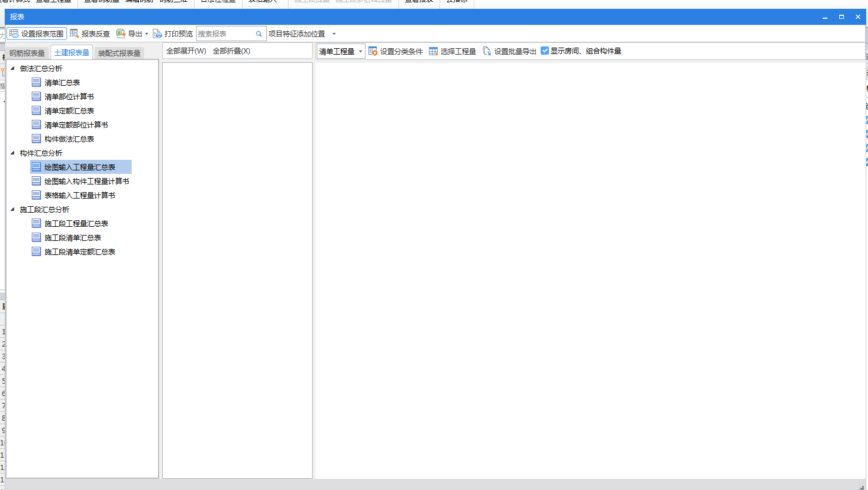Select 绘图输入构件工程量计算书 report icon
The image size is (868, 490).
[x=36, y=181]
